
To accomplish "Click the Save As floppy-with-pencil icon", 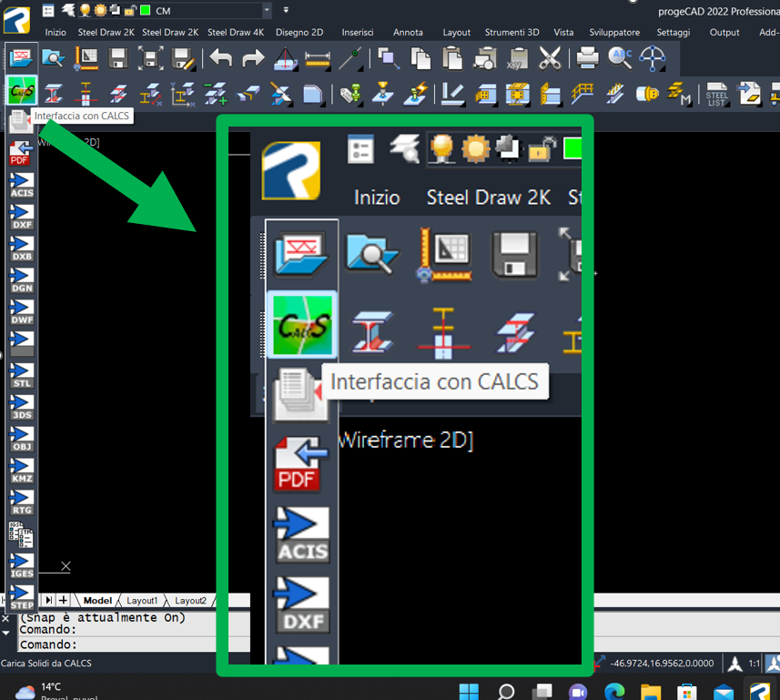I will point(183,58).
